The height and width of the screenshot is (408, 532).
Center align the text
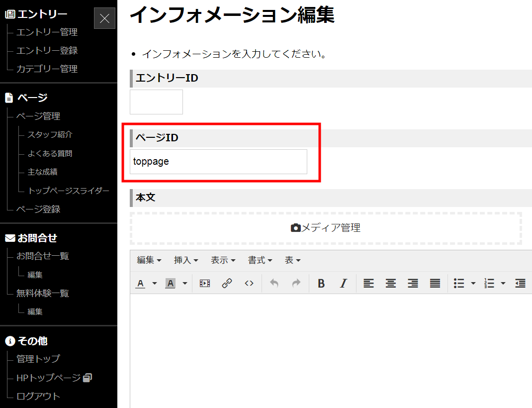(x=391, y=283)
